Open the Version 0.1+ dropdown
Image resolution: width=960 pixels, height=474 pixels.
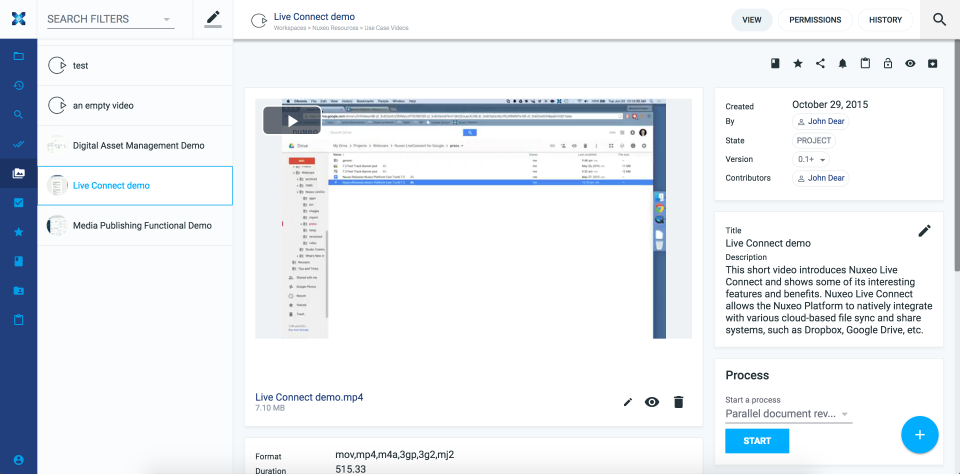(811, 159)
